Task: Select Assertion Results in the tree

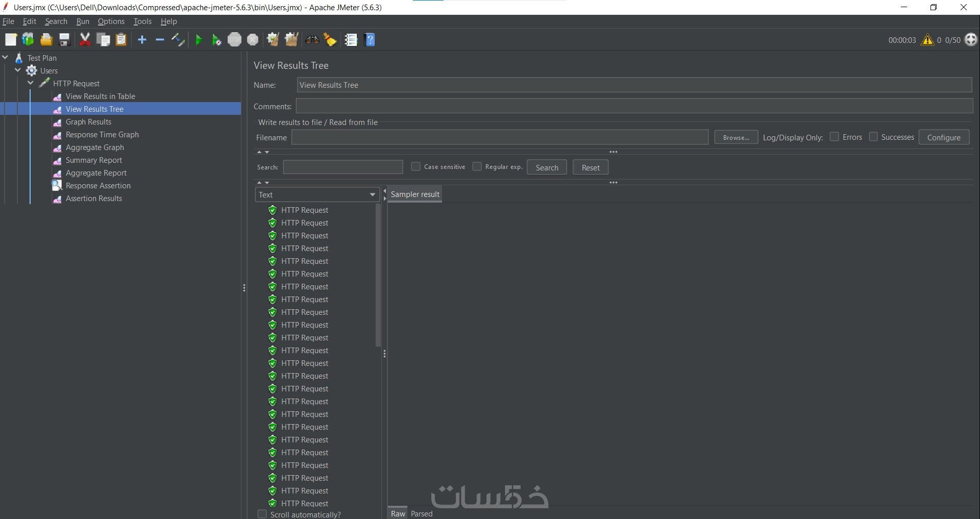Action: (x=94, y=199)
